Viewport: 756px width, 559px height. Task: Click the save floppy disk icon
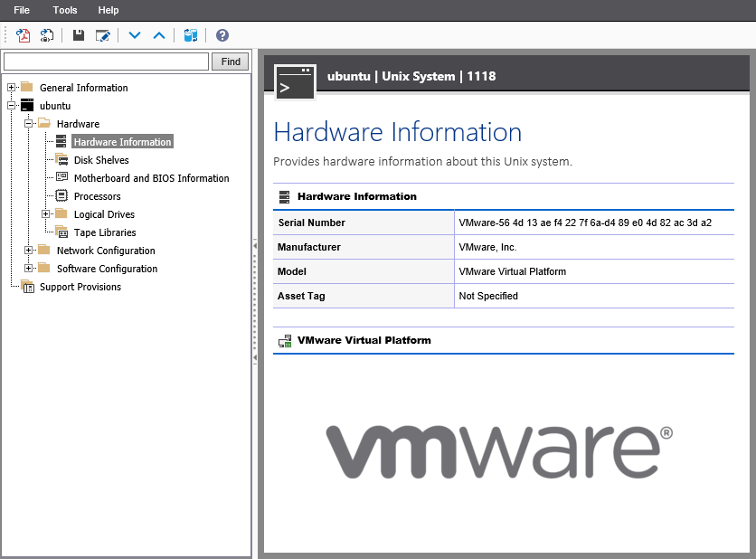[78, 35]
